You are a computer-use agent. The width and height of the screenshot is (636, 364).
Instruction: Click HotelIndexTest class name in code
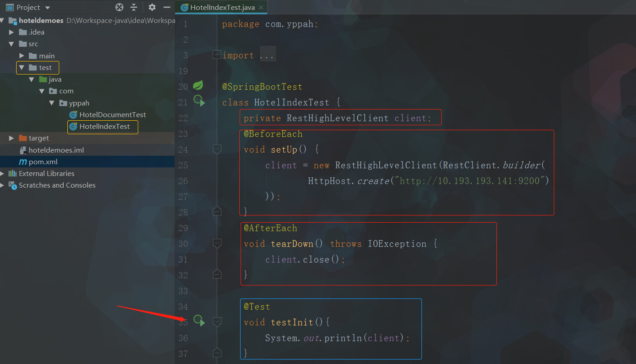(292, 102)
